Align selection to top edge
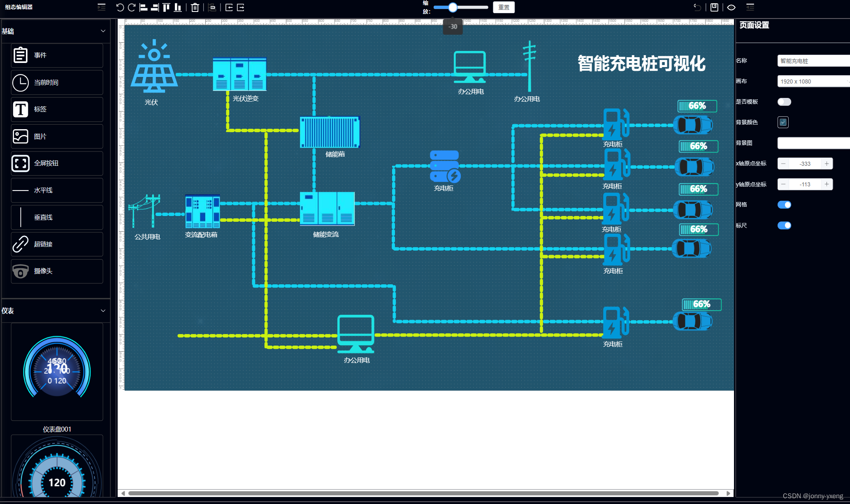 tap(166, 7)
